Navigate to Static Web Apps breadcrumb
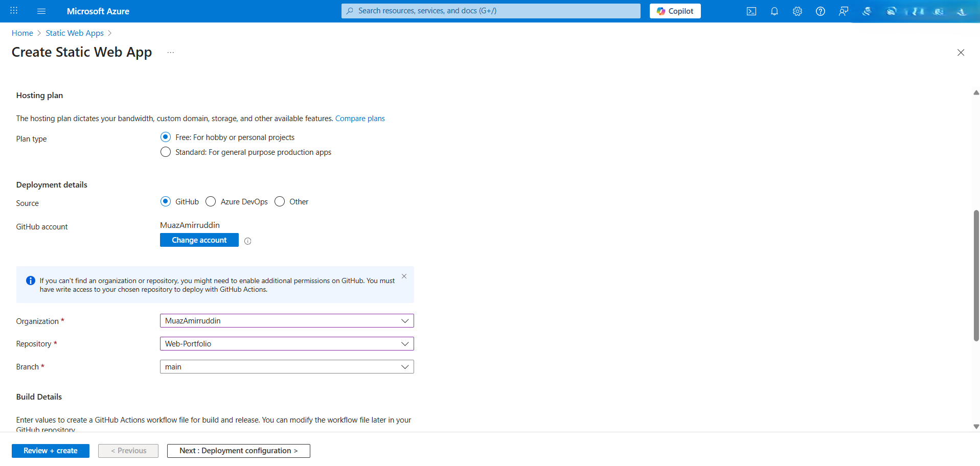Viewport: 980px width, 466px height. pyautogui.click(x=74, y=33)
